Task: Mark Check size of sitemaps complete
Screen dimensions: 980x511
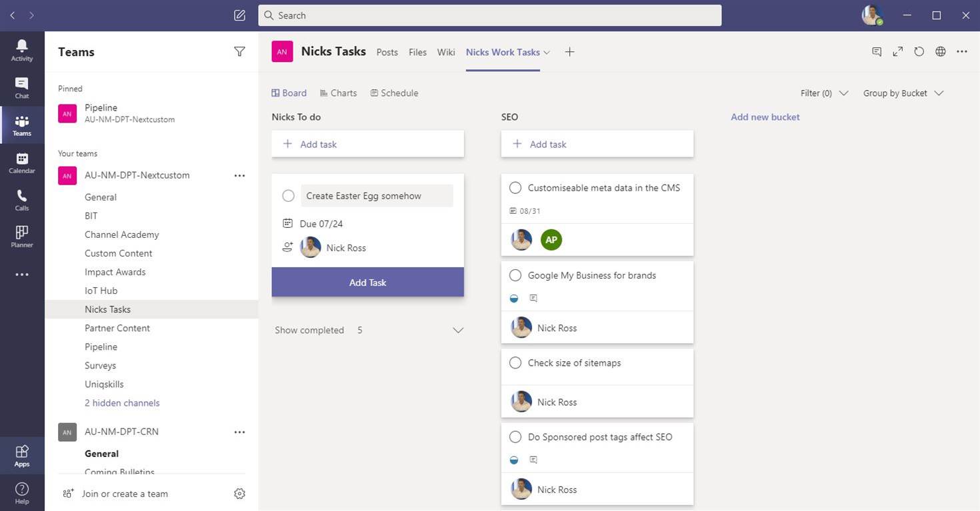Action: tap(515, 363)
